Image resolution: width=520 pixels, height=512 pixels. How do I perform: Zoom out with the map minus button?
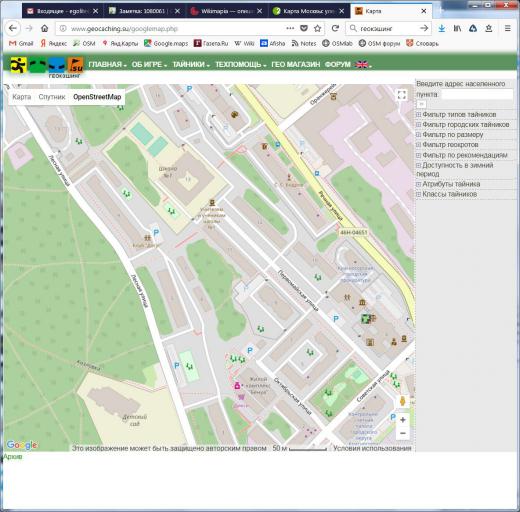[403, 433]
